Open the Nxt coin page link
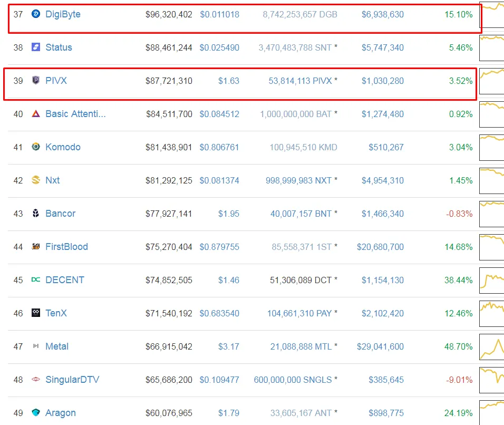Image resolution: width=504 pixels, height=425 pixels. pos(53,180)
